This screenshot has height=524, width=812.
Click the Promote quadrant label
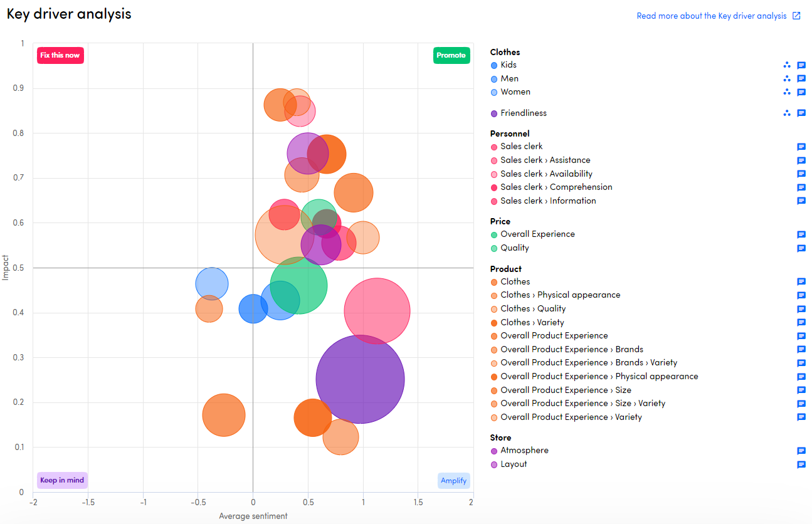pyautogui.click(x=451, y=55)
